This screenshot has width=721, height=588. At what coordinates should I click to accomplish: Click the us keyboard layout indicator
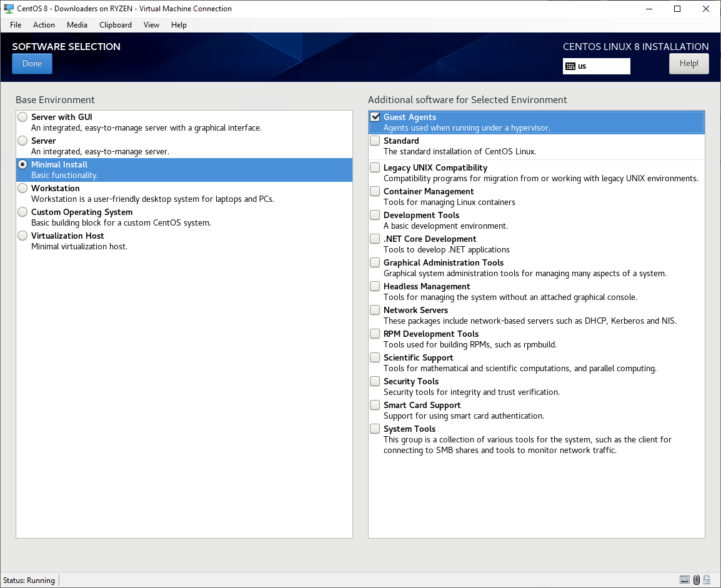point(596,66)
